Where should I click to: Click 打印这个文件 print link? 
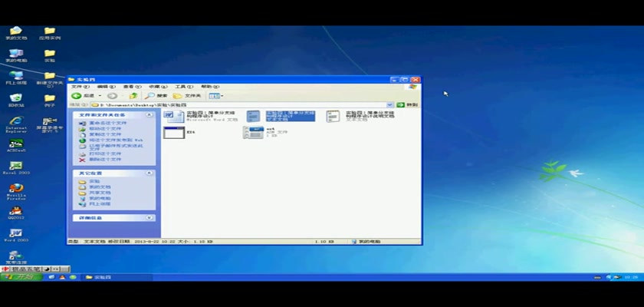[x=105, y=153]
